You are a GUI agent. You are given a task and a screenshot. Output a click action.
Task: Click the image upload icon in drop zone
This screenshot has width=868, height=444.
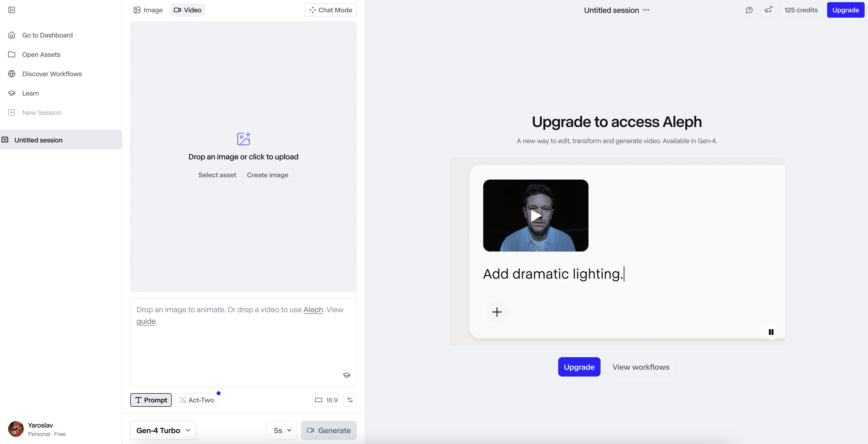coord(243,139)
